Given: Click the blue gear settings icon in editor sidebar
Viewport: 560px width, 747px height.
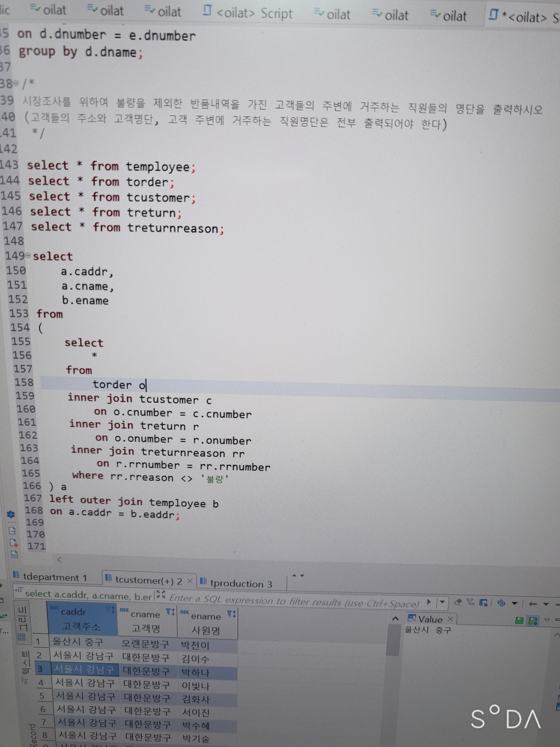Looking at the screenshot, I should [11, 514].
